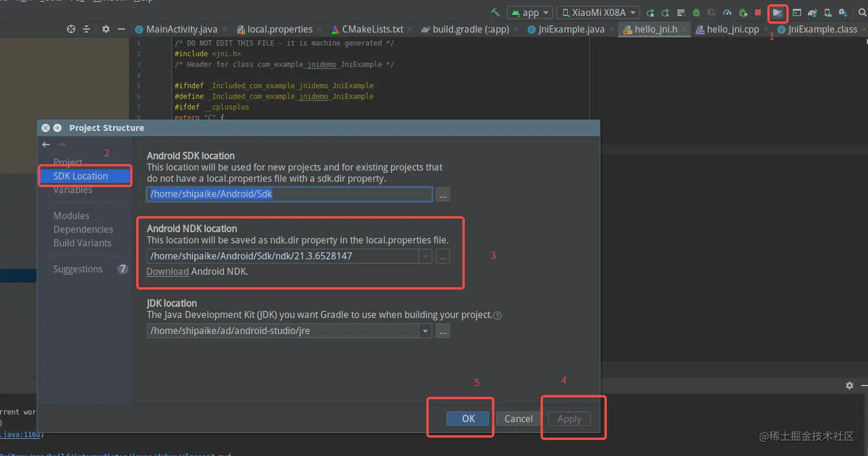Click the gear icon in bottom tool window

click(850, 386)
